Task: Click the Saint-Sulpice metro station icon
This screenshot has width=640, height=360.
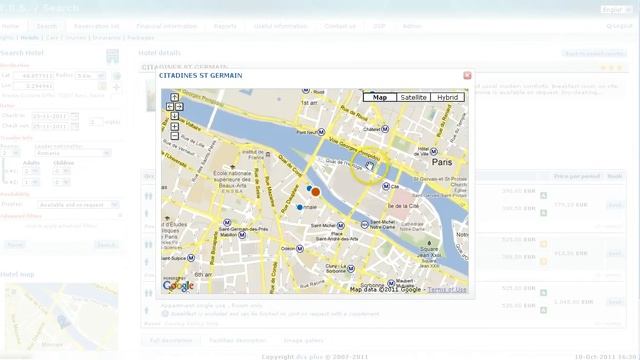Action: click(191, 258)
